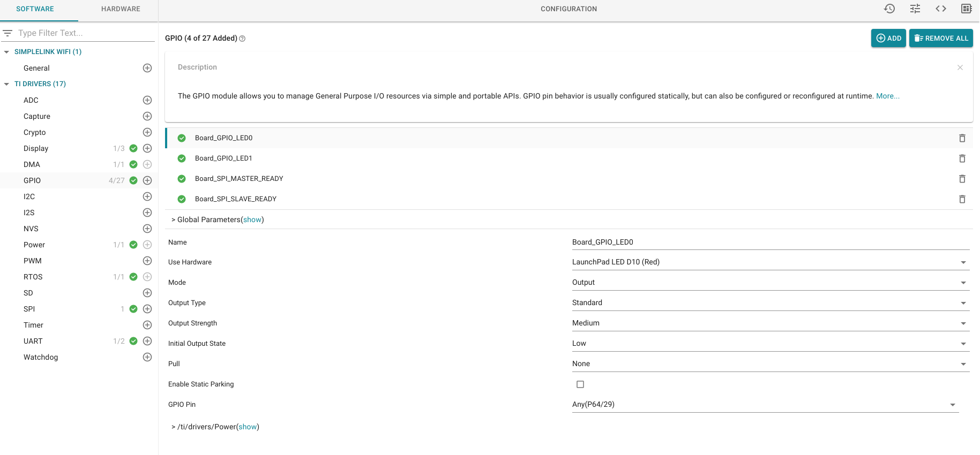The height and width of the screenshot is (455, 980).
Task: Click the ADD button
Action: 888,38
